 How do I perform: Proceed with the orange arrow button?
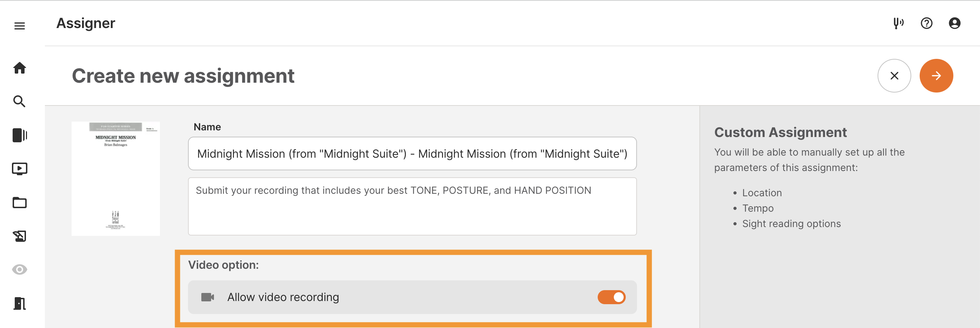936,76
